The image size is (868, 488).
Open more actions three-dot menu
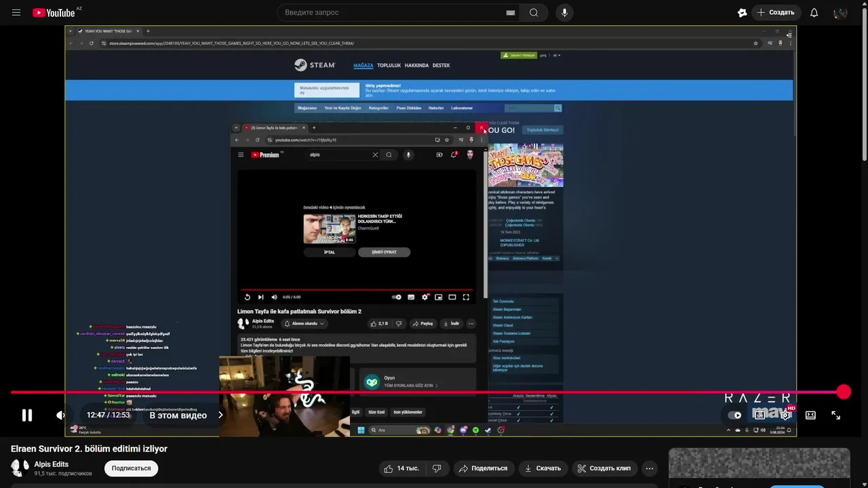click(650, 468)
